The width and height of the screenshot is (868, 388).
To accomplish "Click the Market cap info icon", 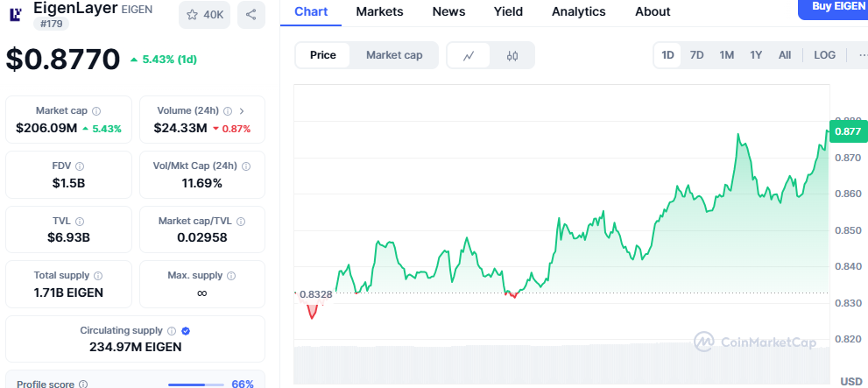I will pos(96,111).
